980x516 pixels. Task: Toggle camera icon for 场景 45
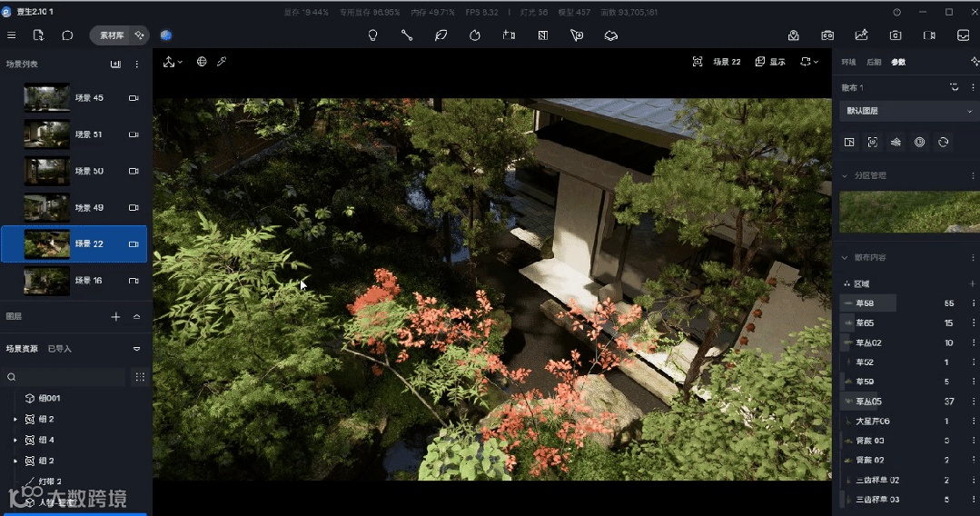pos(134,98)
